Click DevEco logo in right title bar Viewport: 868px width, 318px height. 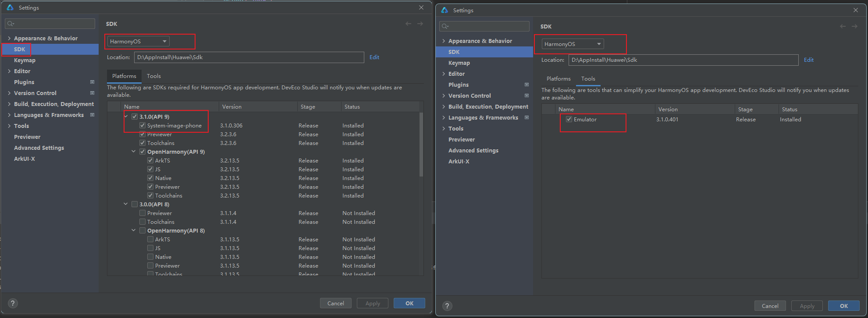tap(445, 10)
